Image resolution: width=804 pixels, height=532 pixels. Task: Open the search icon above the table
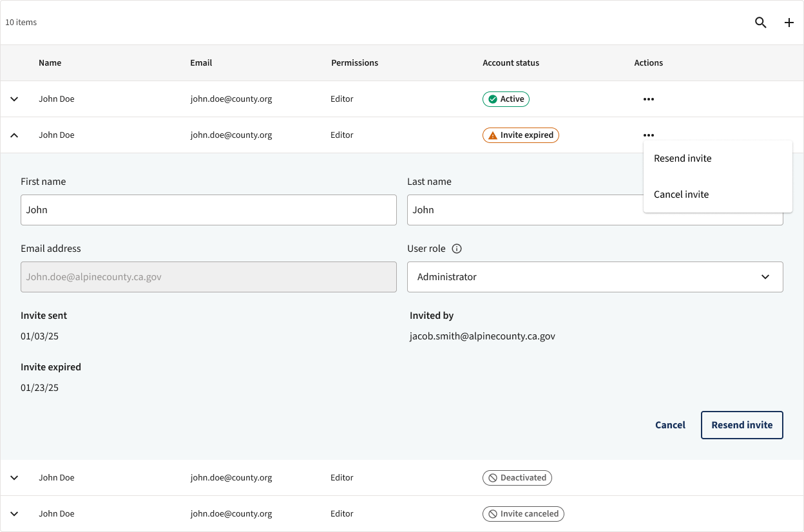761,23
